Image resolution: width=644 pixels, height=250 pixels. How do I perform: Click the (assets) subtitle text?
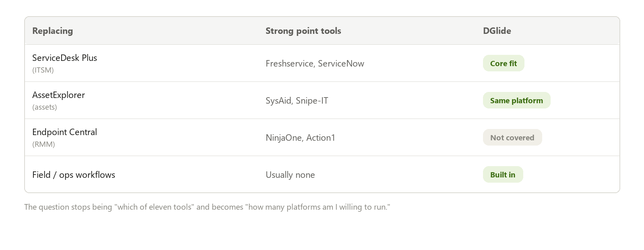(x=45, y=107)
